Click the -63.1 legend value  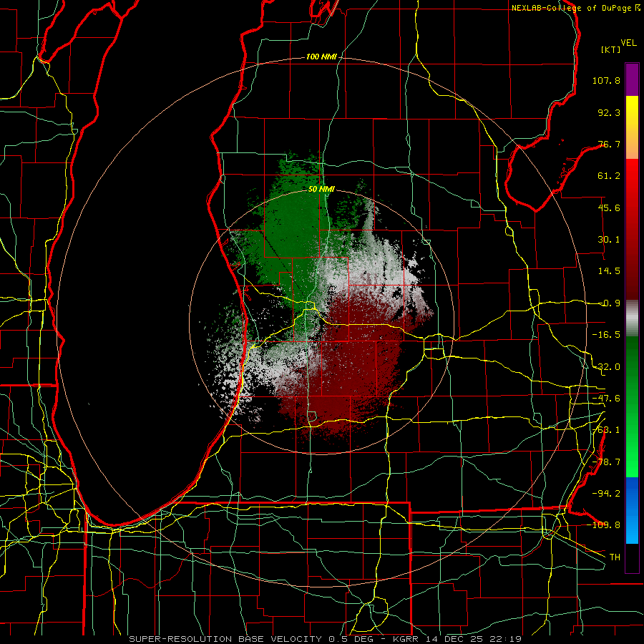[606, 430]
